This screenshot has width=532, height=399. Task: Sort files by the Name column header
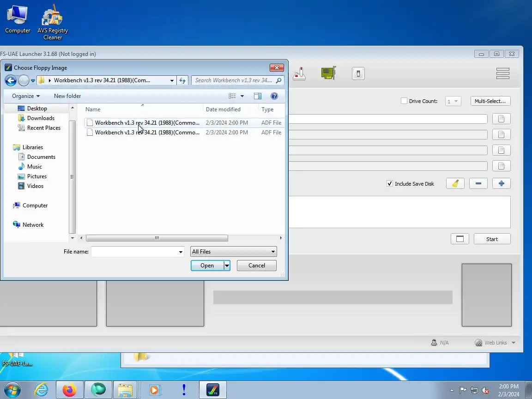(x=93, y=109)
